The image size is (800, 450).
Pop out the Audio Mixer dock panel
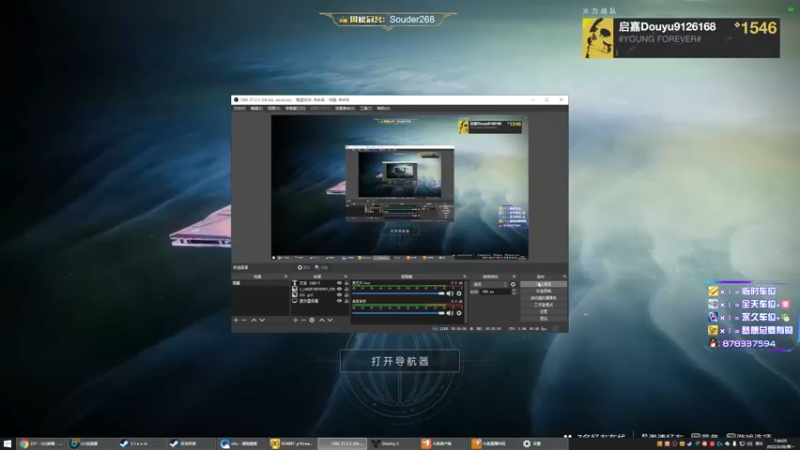coord(464,277)
